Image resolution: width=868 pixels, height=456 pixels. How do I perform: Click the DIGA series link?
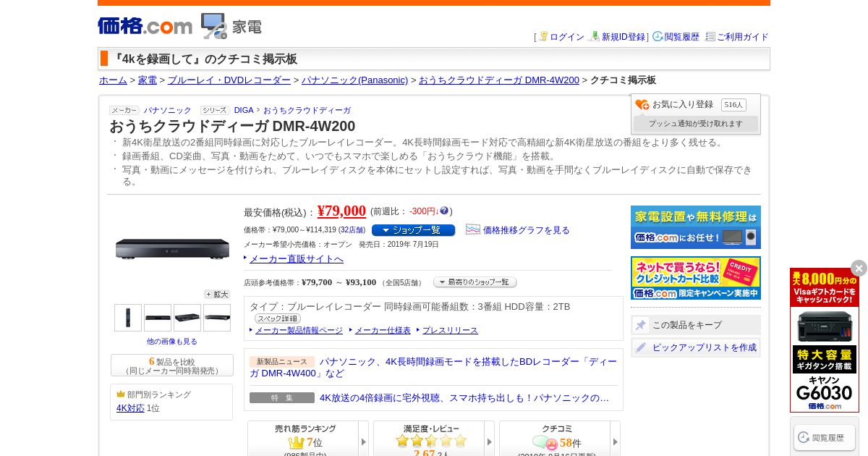coord(244,110)
